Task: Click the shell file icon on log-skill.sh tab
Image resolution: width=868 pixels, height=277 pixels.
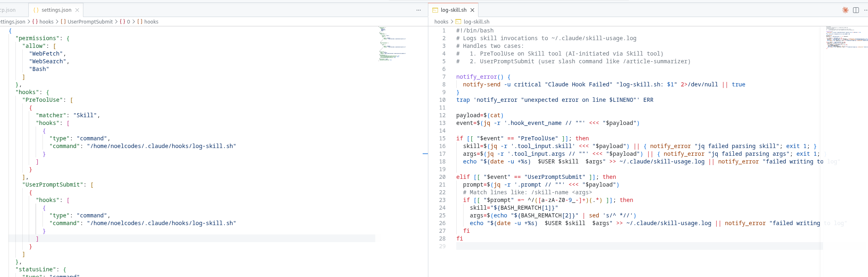Action: pyautogui.click(x=435, y=10)
